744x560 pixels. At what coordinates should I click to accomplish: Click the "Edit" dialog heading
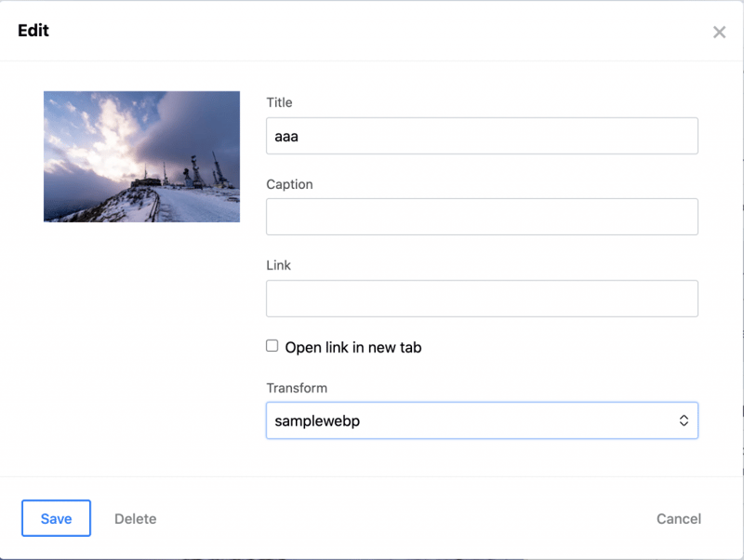(x=33, y=31)
